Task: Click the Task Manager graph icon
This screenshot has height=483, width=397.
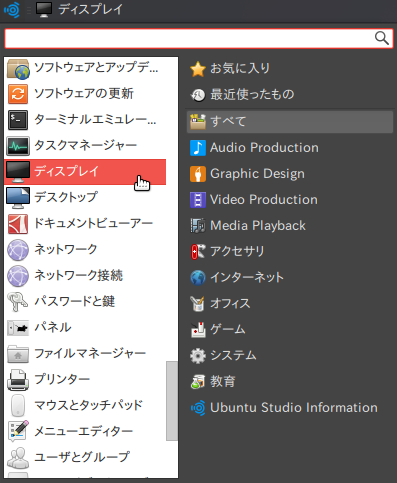Action: tap(18, 146)
